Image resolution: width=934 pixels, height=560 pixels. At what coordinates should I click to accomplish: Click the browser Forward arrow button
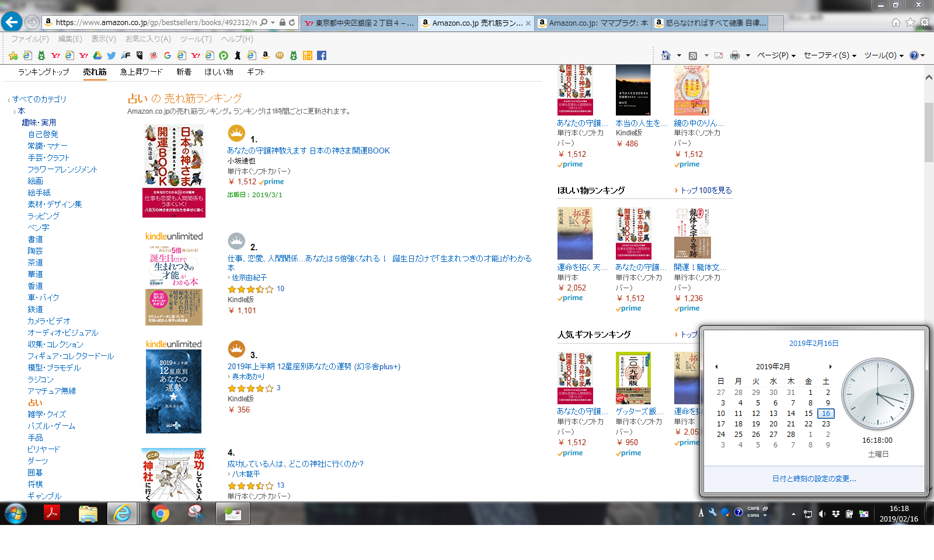pos(32,22)
